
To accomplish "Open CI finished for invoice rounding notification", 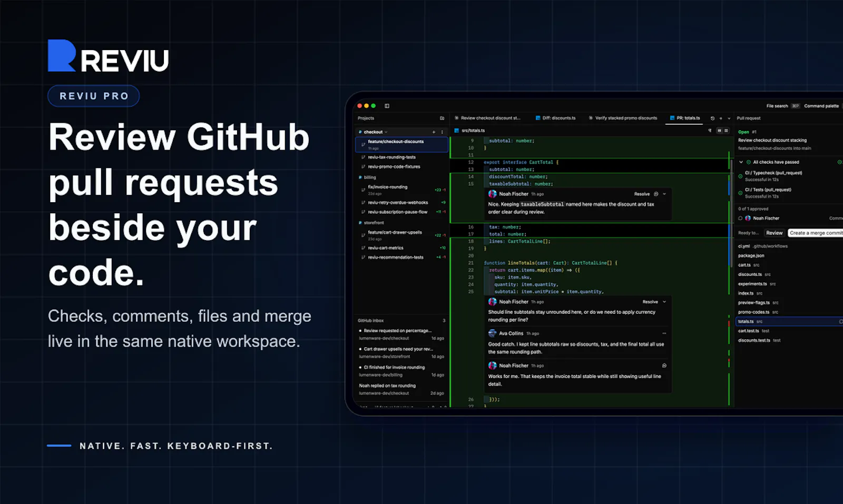I will (401, 371).
